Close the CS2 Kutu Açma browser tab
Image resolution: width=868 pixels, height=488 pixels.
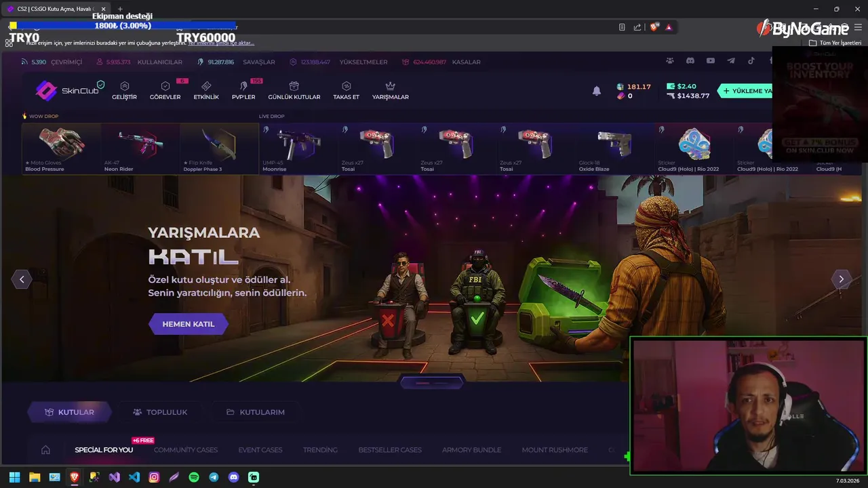coord(104,9)
